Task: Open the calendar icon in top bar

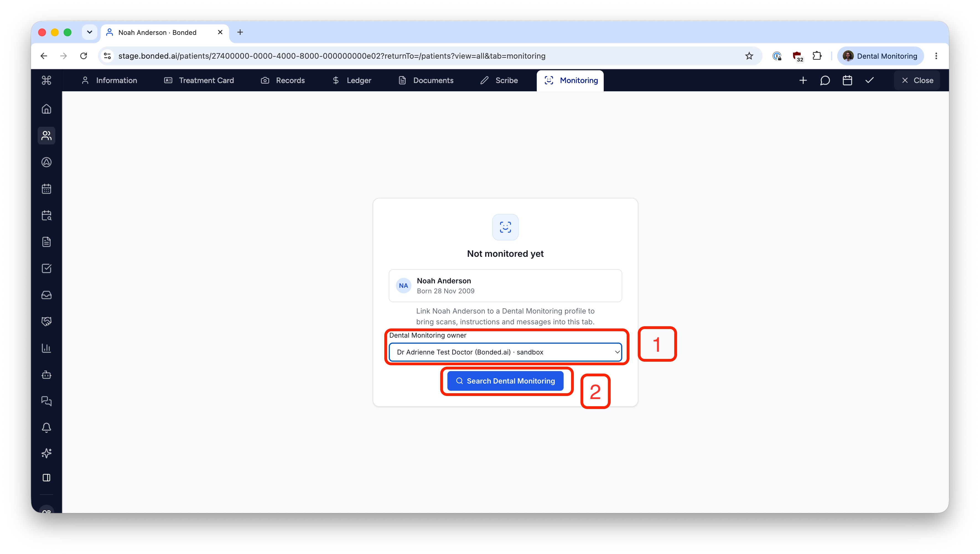Action: (x=847, y=80)
